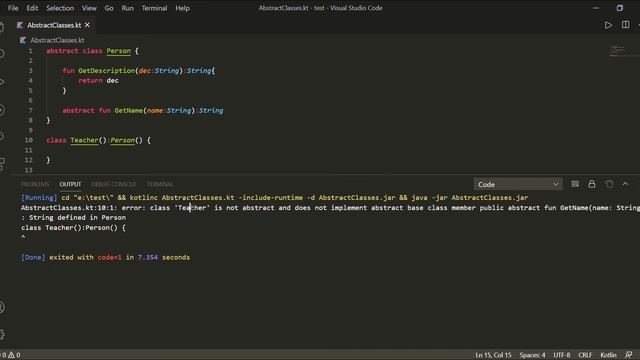Change file encoding via UTF-8
The image size is (640, 360).
[562, 355]
